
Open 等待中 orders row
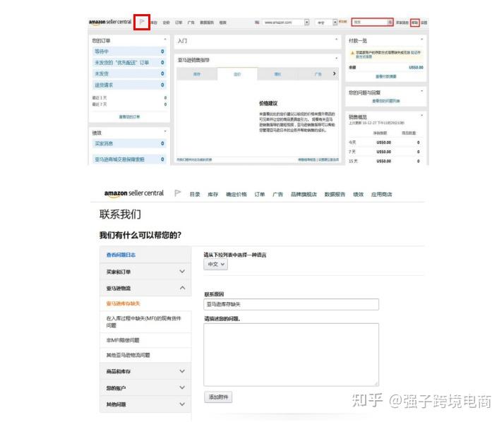(129, 52)
